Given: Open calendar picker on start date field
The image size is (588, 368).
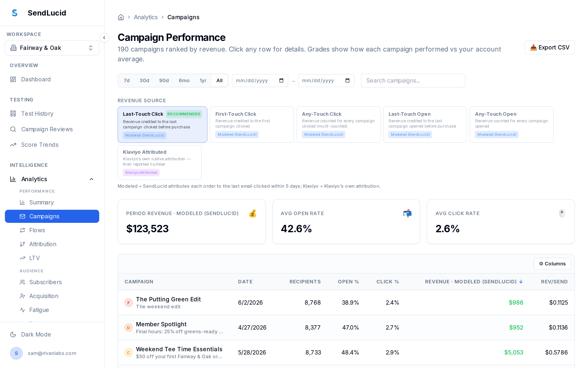Looking at the screenshot, I should (x=281, y=81).
